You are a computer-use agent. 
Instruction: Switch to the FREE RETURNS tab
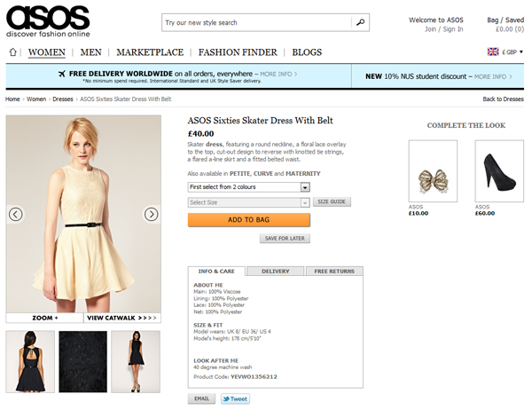[x=334, y=271]
